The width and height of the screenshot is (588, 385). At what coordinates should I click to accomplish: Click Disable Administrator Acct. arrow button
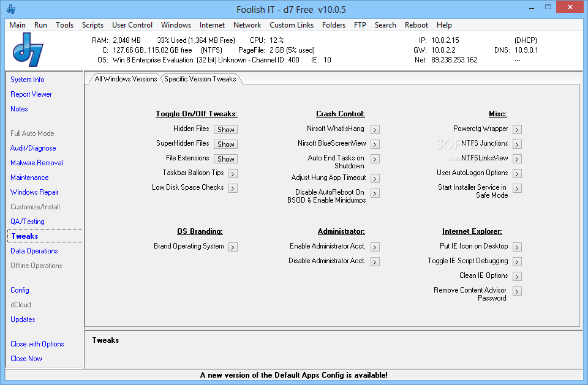click(x=375, y=261)
